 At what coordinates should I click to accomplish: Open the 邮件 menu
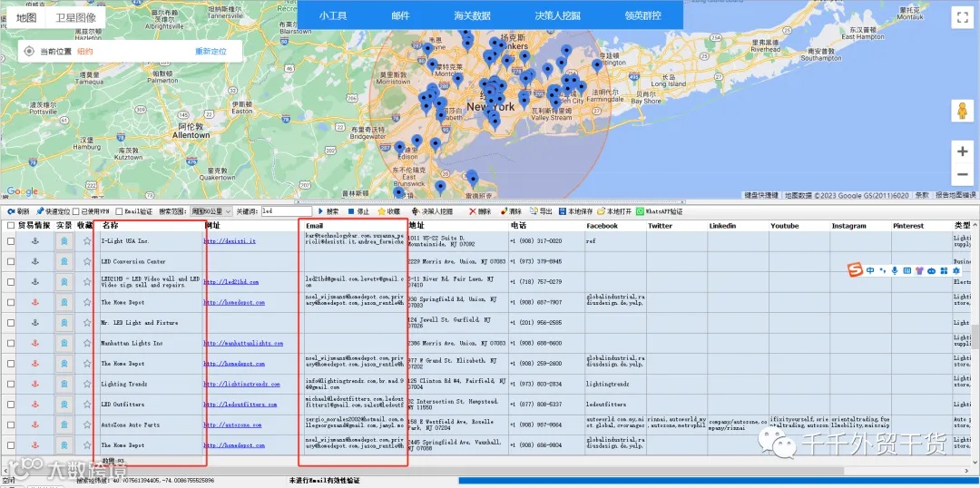[401, 15]
